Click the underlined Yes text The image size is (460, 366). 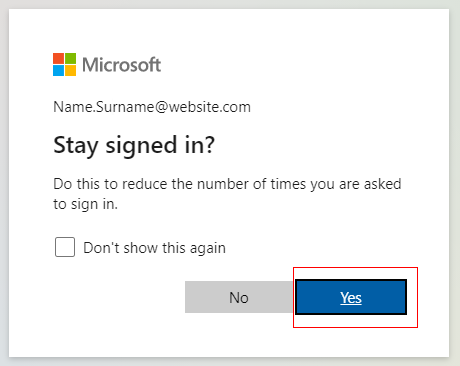point(351,298)
